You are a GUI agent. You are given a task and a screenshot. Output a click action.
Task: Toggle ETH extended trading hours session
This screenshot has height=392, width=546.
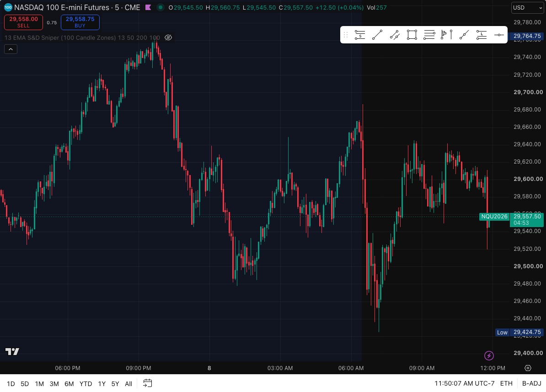(x=506, y=383)
